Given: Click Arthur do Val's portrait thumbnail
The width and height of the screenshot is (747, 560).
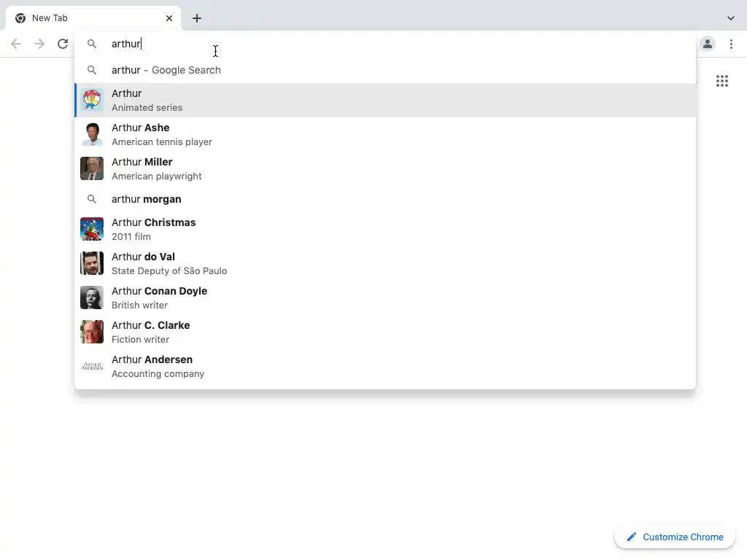Looking at the screenshot, I should click(x=92, y=263).
